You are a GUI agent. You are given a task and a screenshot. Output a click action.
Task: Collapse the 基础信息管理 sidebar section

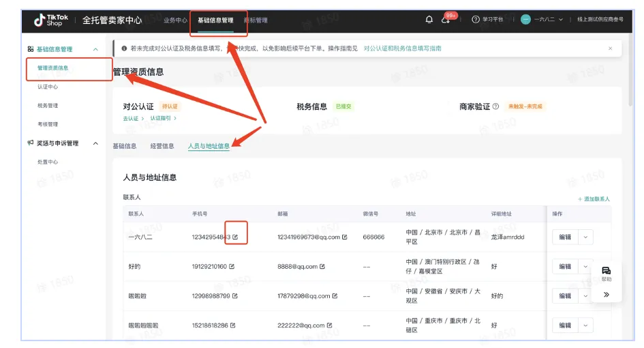click(95, 49)
